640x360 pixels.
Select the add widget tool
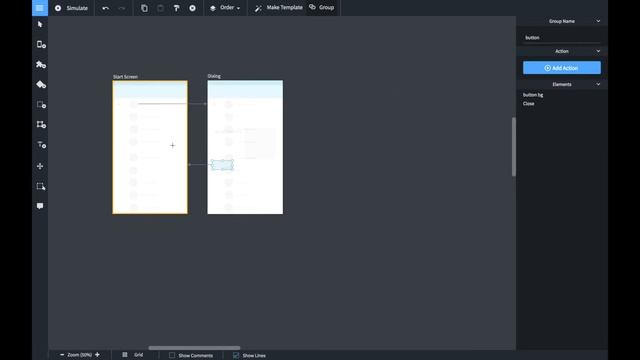[x=41, y=64]
